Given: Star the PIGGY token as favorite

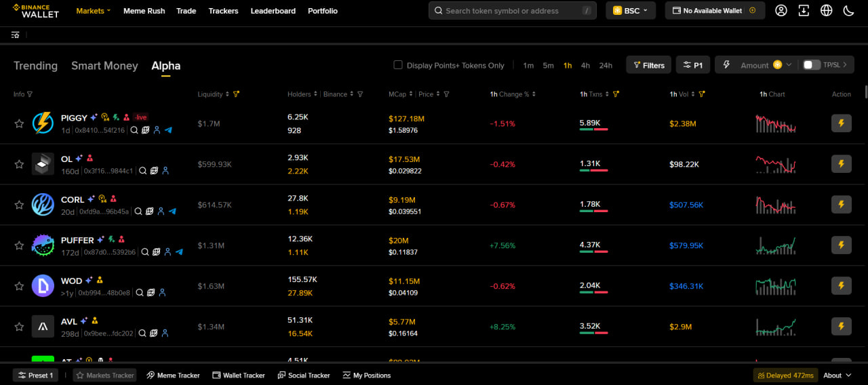Looking at the screenshot, I should pos(19,123).
